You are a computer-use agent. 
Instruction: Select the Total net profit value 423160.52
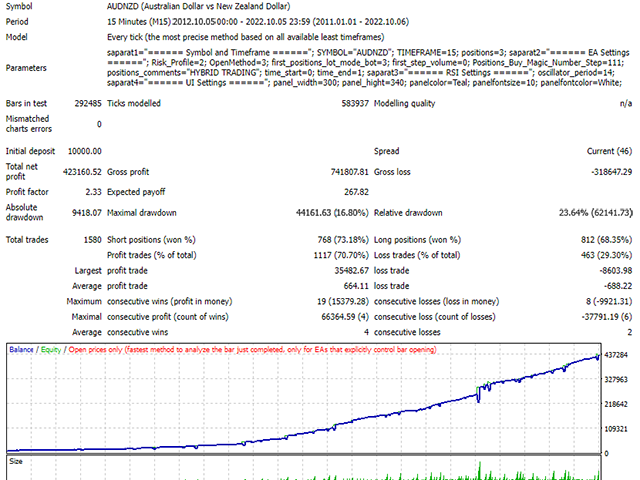[x=78, y=170]
